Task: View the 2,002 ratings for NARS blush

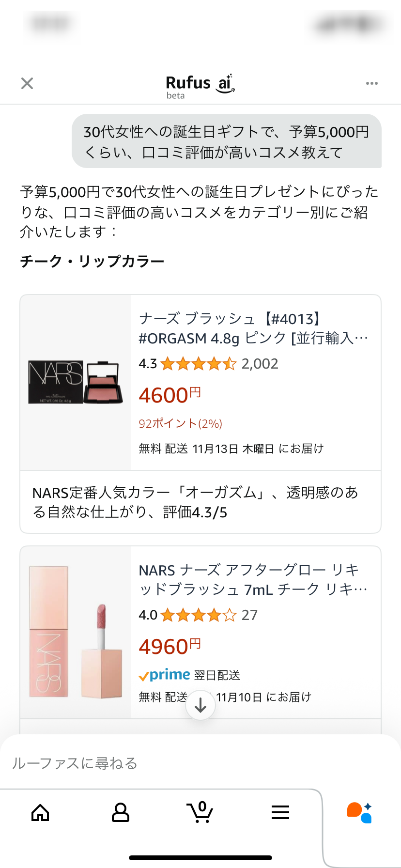Action: click(x=260, y=364)
